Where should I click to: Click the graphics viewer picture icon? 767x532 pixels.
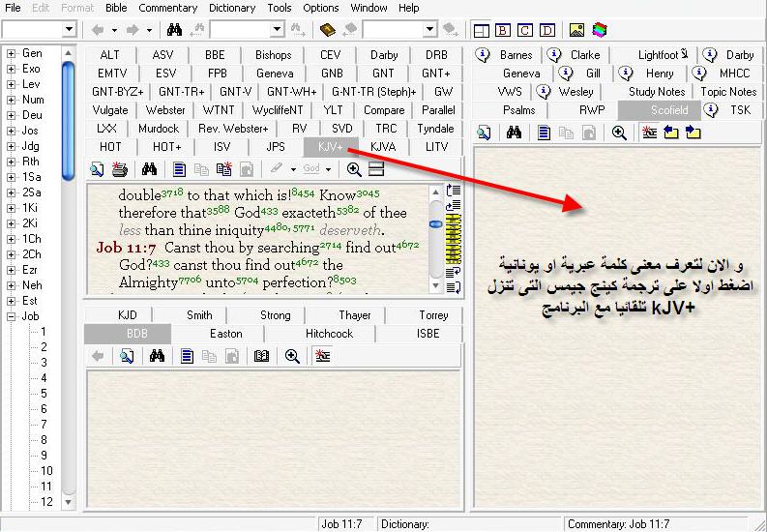click(576, 30)
